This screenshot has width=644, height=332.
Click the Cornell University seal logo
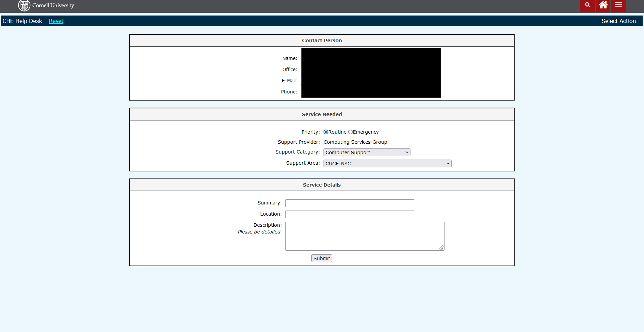pos(24,5)
